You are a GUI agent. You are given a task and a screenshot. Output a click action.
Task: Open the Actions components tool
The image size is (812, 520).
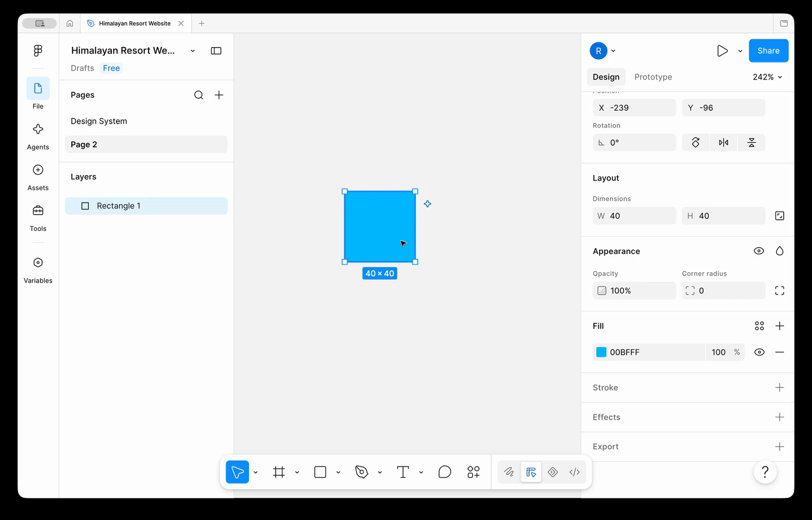pyautogui.click(x=473, y=472)
